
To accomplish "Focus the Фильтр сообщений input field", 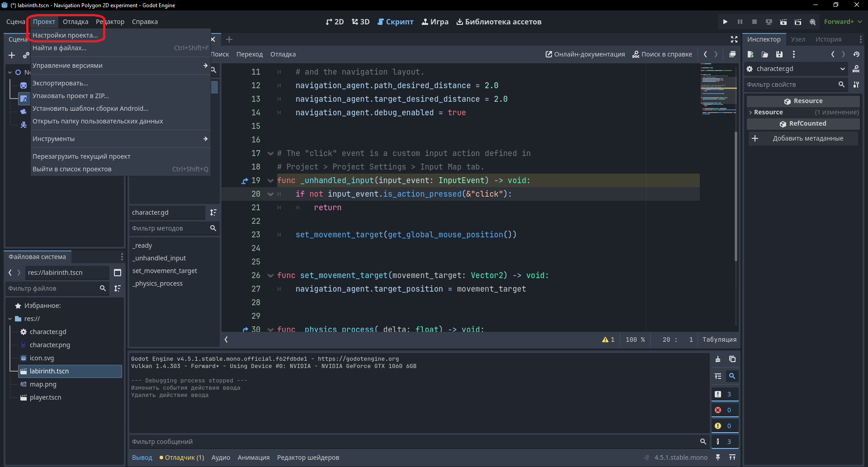I will click(414, 442).
